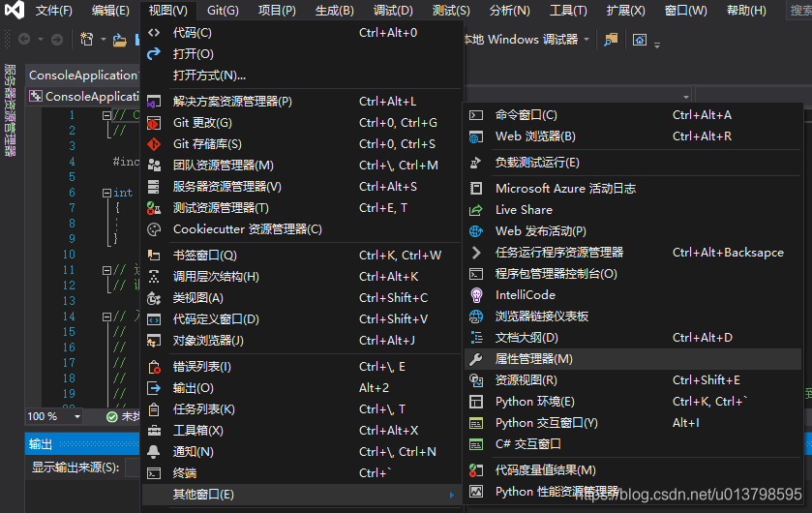The image size is (812, 513).
Task: Choose 打开方式(N)... menu entry
Action: 301,75
